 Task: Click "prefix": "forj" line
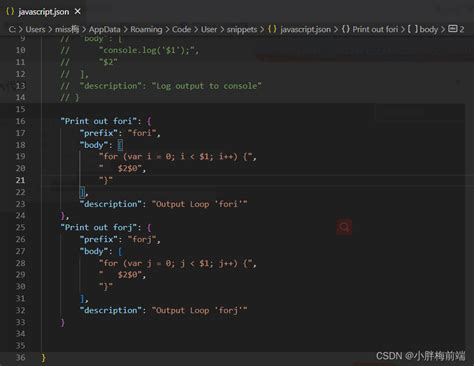(x=120, y=239)
